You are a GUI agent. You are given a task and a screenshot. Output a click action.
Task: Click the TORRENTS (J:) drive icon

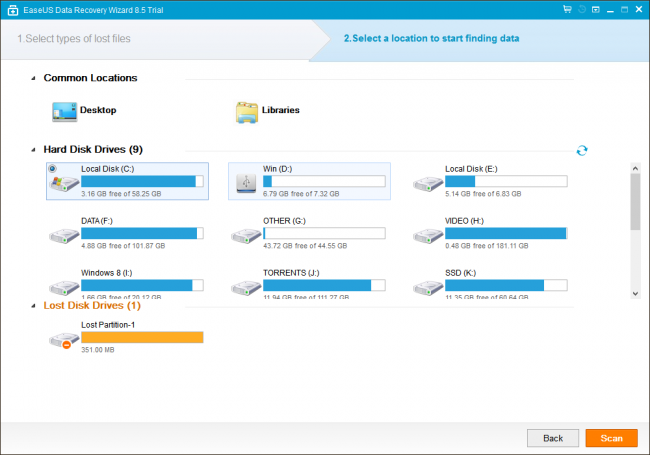coord(246,288)
